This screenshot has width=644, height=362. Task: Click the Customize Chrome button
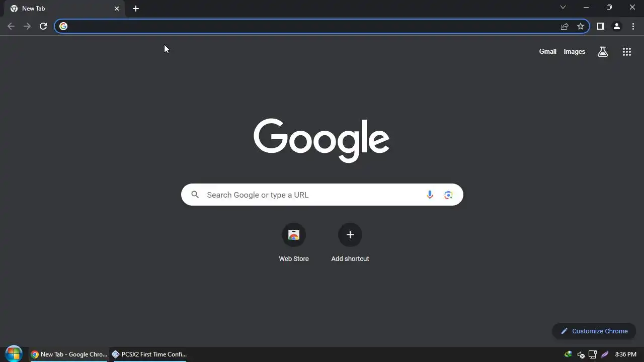point(594,331)
